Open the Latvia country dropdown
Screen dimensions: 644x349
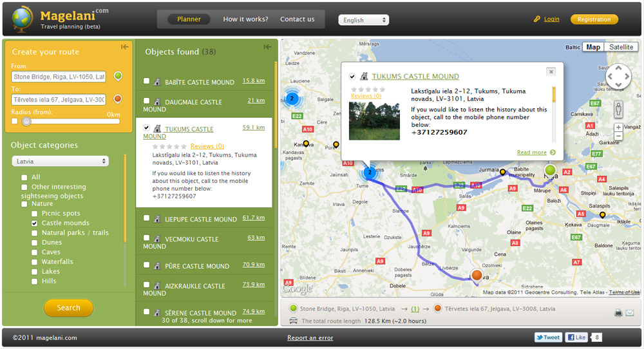pos(61,161)
